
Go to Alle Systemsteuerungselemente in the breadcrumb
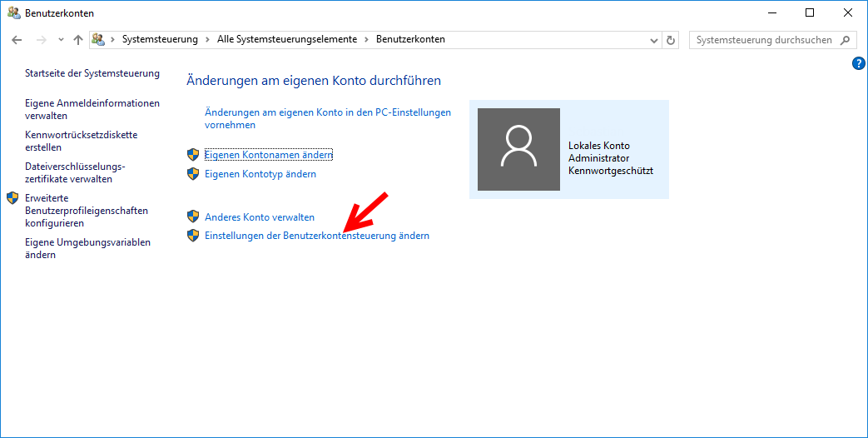pos(286,40)
